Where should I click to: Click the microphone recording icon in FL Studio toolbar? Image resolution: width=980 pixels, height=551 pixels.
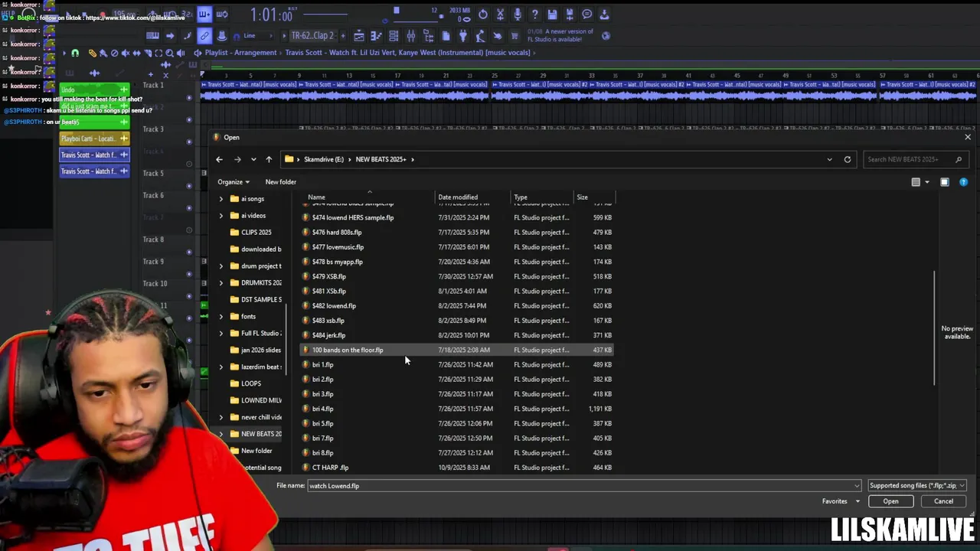(x=518, y=14)
